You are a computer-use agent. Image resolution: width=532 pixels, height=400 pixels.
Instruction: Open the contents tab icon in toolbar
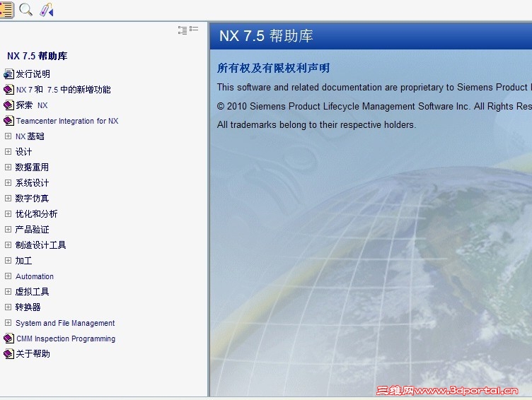tap(6, 10)
